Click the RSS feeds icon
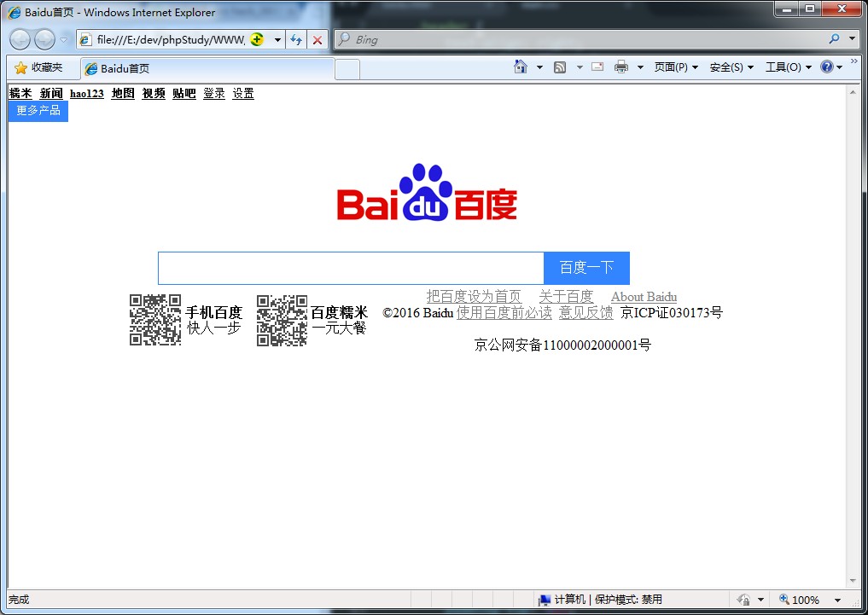This screenshot has width=868, height=615. (560, 67)
